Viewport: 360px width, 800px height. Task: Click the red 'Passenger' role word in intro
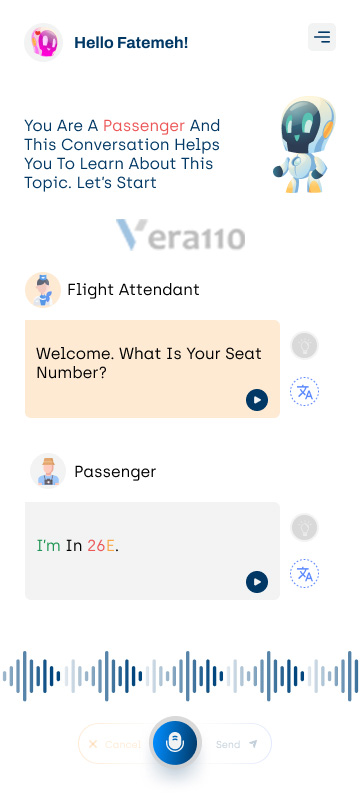click(144, 126)
